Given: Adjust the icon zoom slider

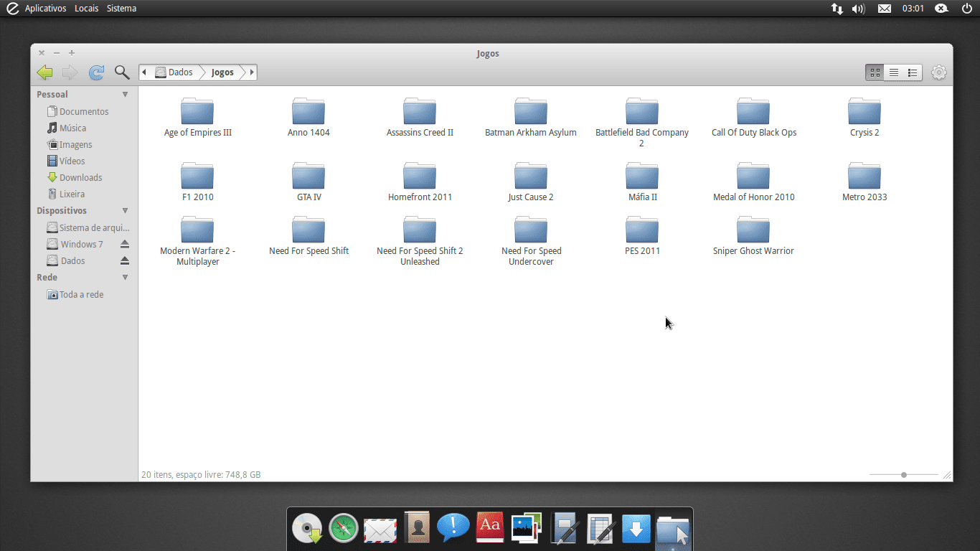Looking at the screenshot, I should (904, 475).
